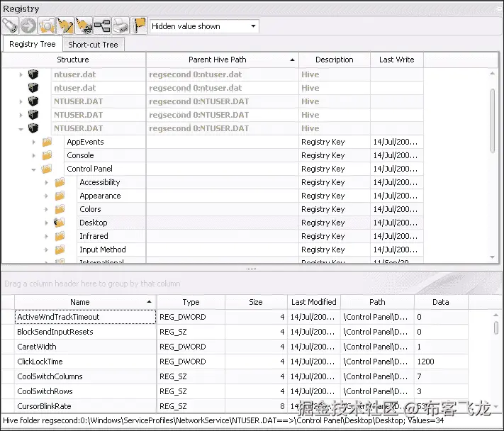This screenshot has height=431, width=504.
Task: Click the Console folder icon
Action: pyautogui.click(x=47, y=155)
